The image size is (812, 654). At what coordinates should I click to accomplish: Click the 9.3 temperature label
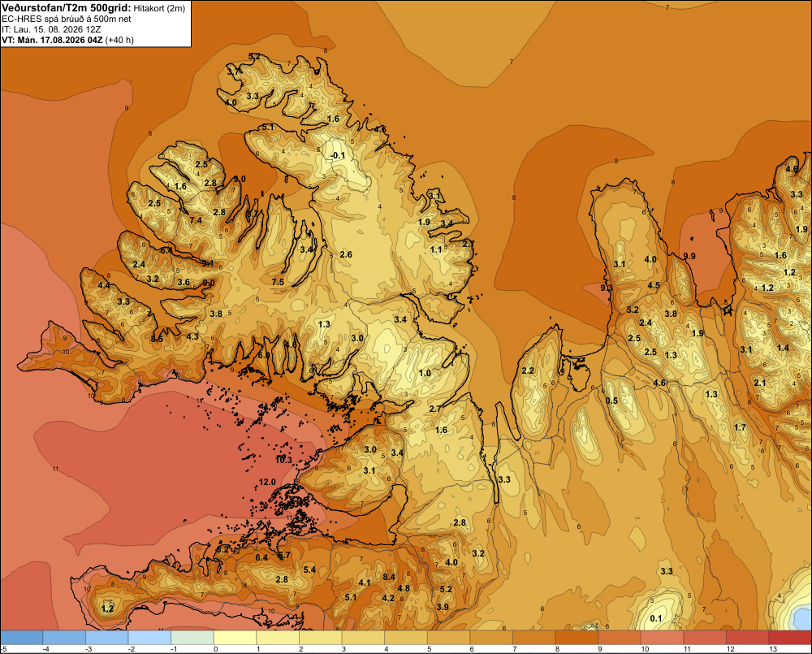(607, 287)
